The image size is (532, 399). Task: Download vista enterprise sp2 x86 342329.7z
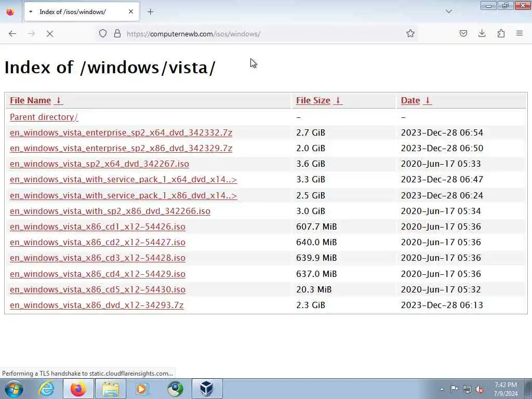click(121, 148)
